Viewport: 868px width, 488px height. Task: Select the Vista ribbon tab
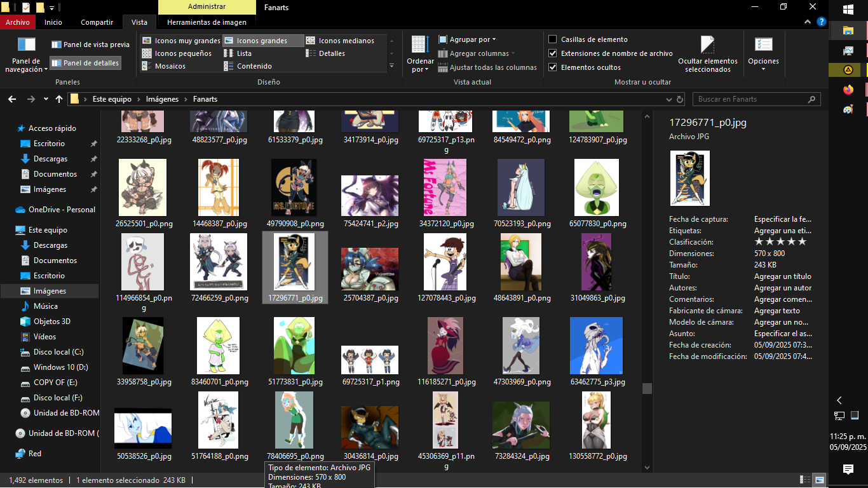[x=139, y=22]
